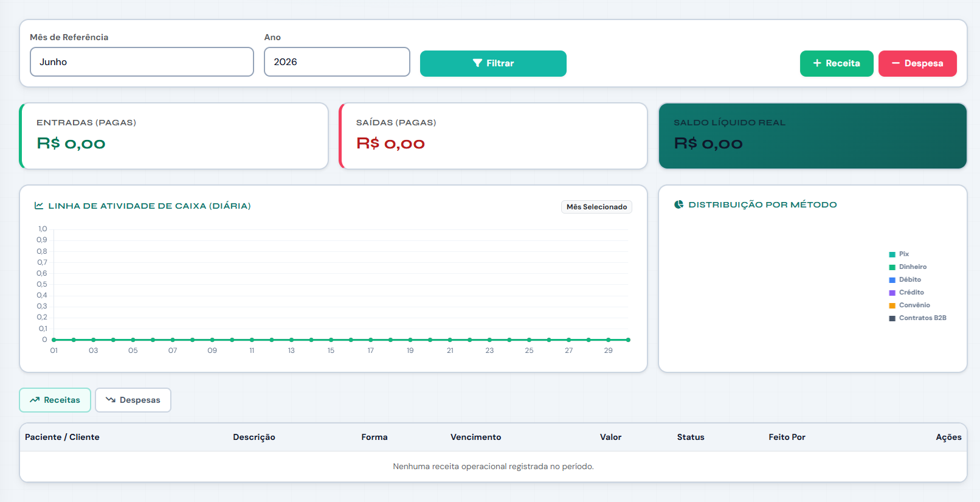Toggle Pix legend color swatch

(x=892, y=254)
